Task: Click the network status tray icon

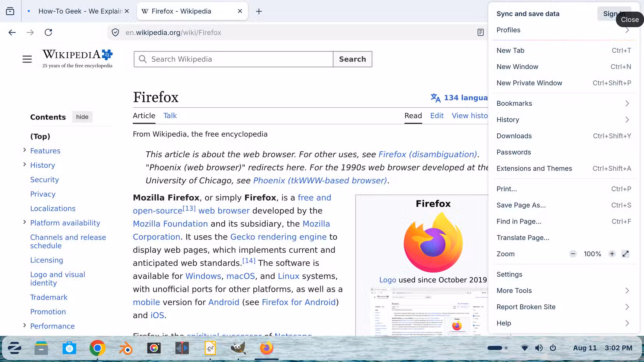Action: click(525, 348)
